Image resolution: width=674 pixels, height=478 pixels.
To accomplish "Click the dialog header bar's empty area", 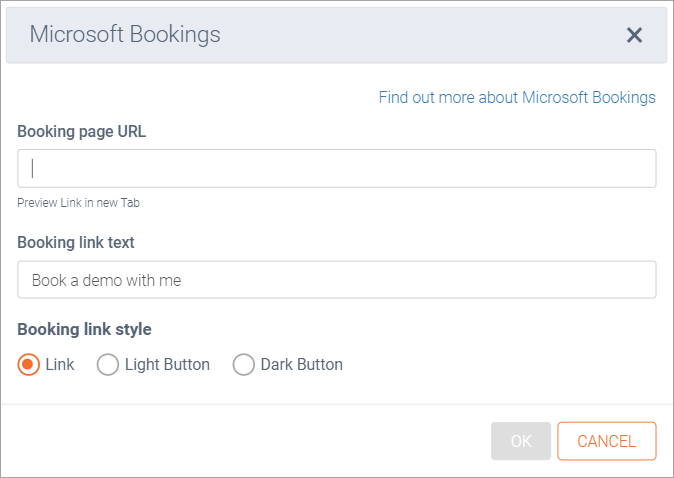I will point(420,35).
